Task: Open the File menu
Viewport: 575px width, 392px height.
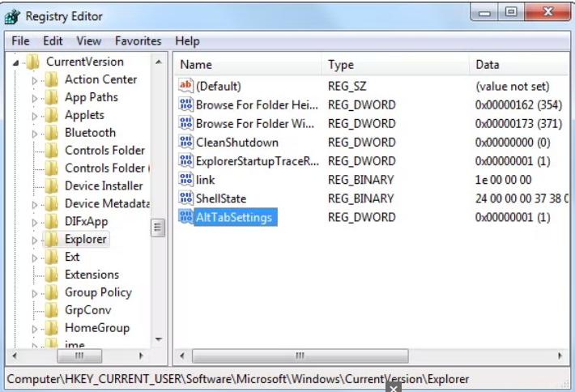Action: tap(20, 40)
